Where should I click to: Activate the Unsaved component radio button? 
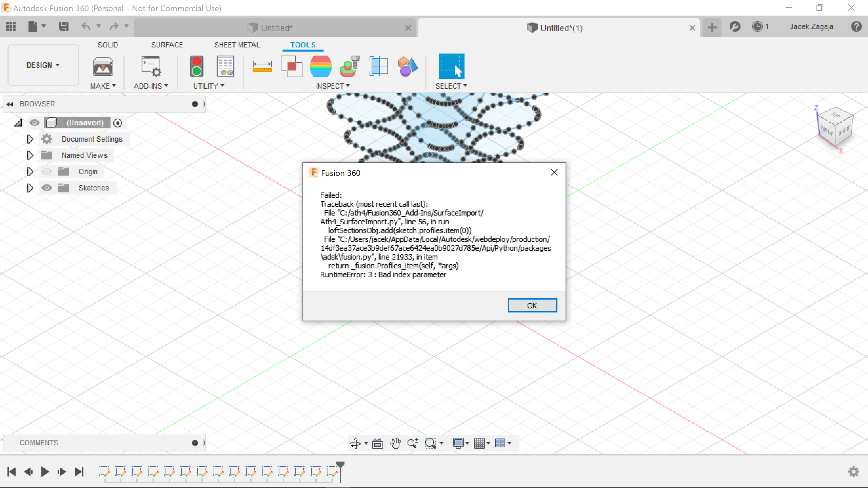118,123
